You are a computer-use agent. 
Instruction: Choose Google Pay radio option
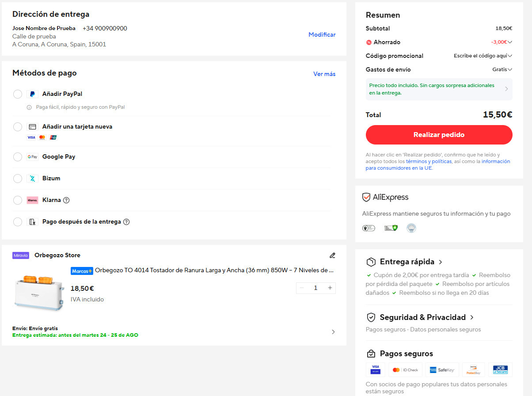pos(18,157)
